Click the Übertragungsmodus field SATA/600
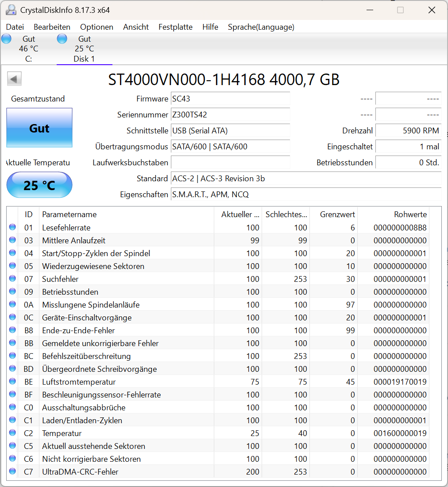The image size is (448, 487). tap(230, 147)
